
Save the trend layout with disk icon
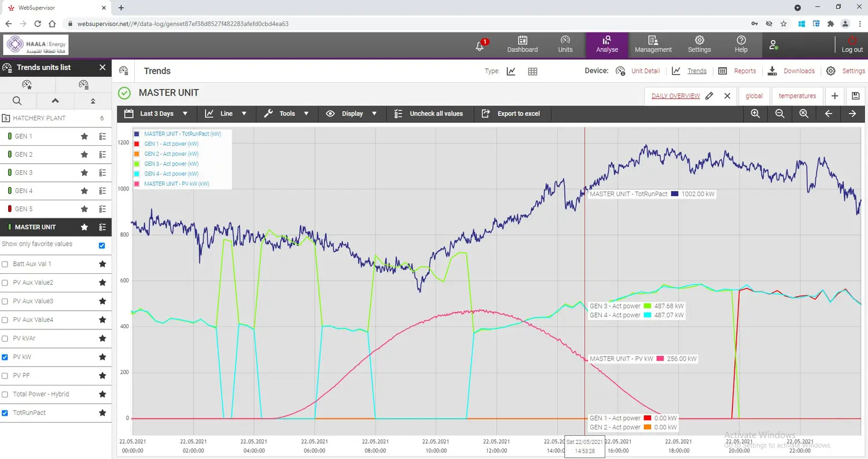click(855, 96)
